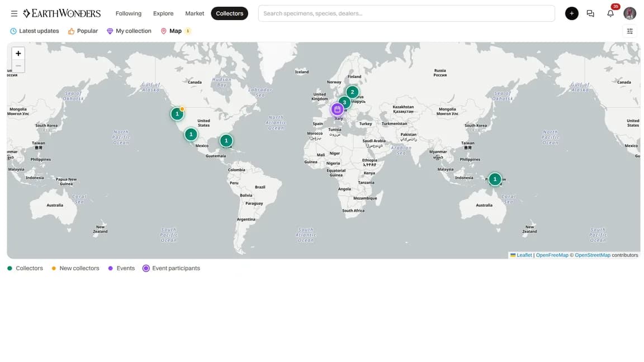Zoom out on the map
644x362 pixels.
pos(18,66)
